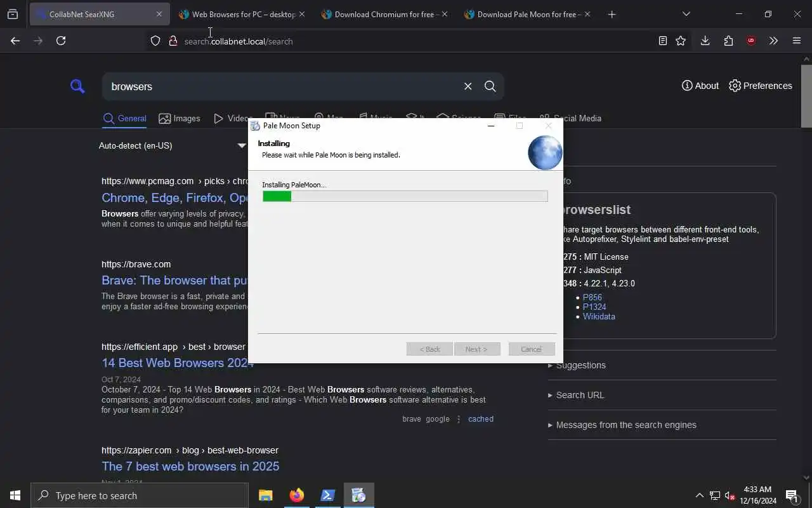Clear the search query with X icon

[x=468, y=86]
